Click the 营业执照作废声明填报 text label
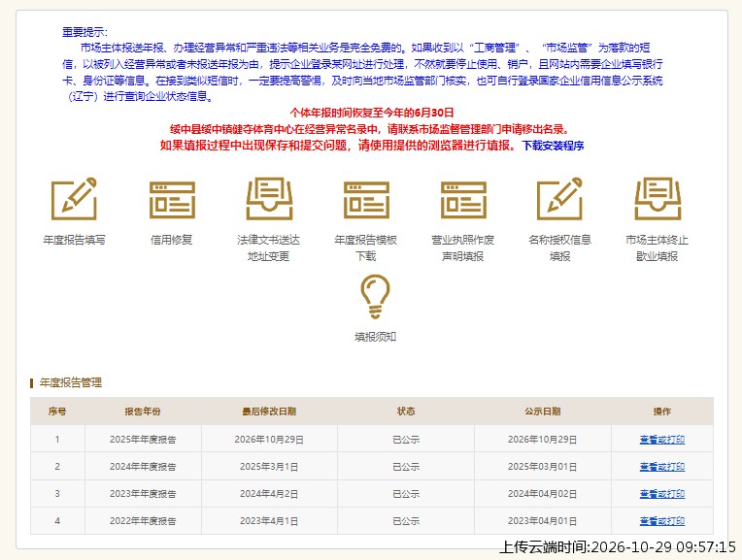This screenshot has width=742, height=560. coord(463,247)
